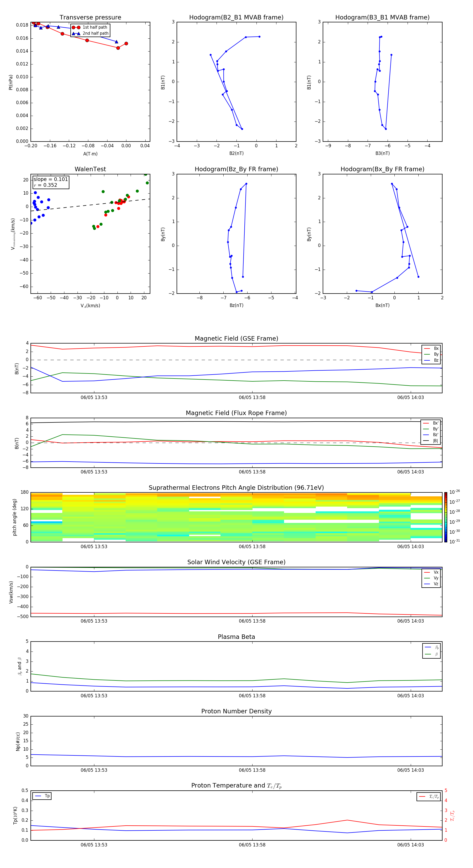Click the Bz legend entry in GSE plot
Viewport: 473px width, 868px height.
click(431, 360)
